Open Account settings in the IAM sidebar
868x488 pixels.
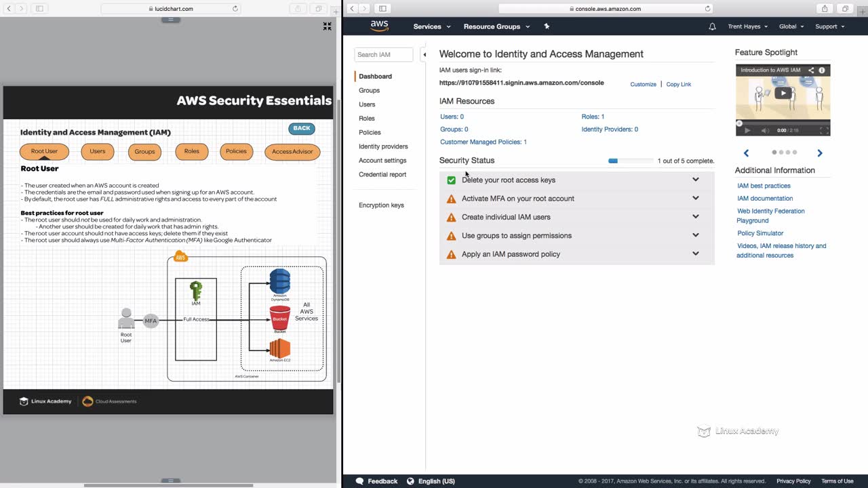pyautogui.click(x=382, y=161)
